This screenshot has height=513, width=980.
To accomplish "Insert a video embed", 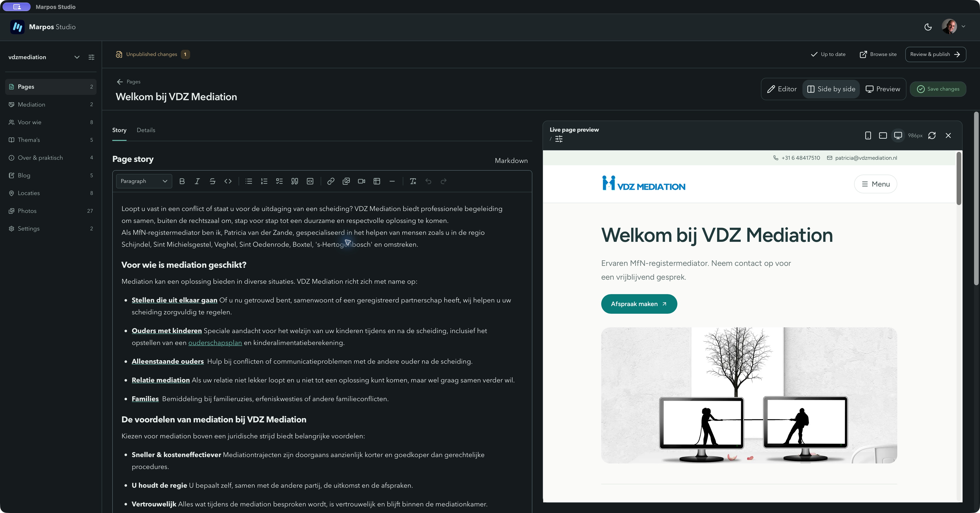I will (x=361, y=181).
